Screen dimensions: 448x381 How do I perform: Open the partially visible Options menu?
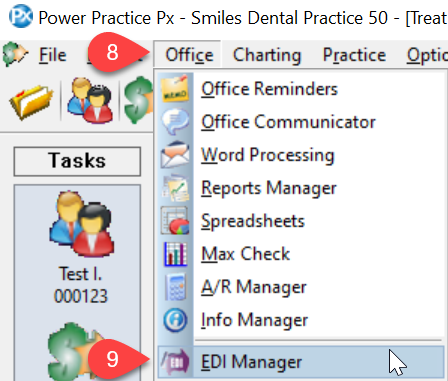(427, 55)
